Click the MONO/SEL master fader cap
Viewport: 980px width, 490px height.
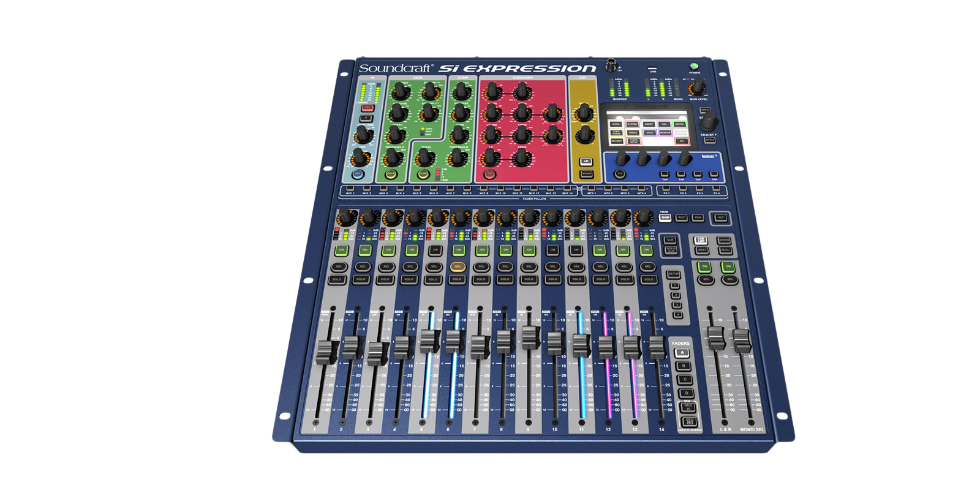click(742, 339)
